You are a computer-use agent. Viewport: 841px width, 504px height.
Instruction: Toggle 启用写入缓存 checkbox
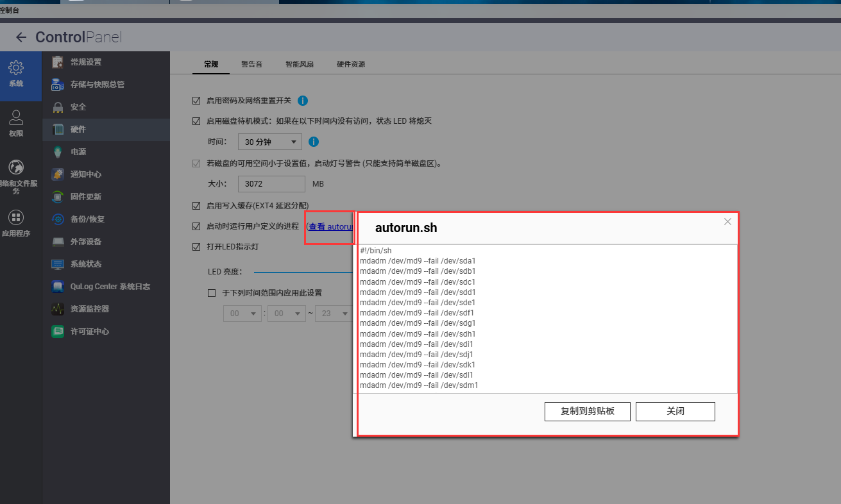(x=196, y=206)
